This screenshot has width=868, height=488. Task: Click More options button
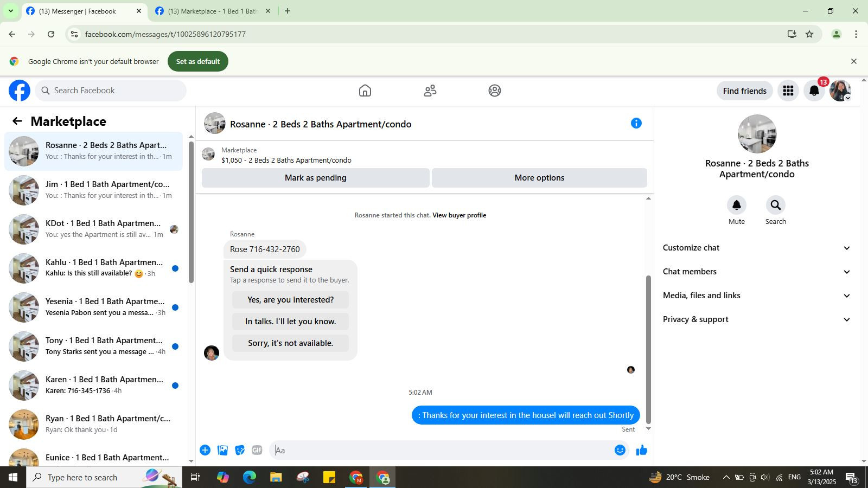(x=539, y=178)
